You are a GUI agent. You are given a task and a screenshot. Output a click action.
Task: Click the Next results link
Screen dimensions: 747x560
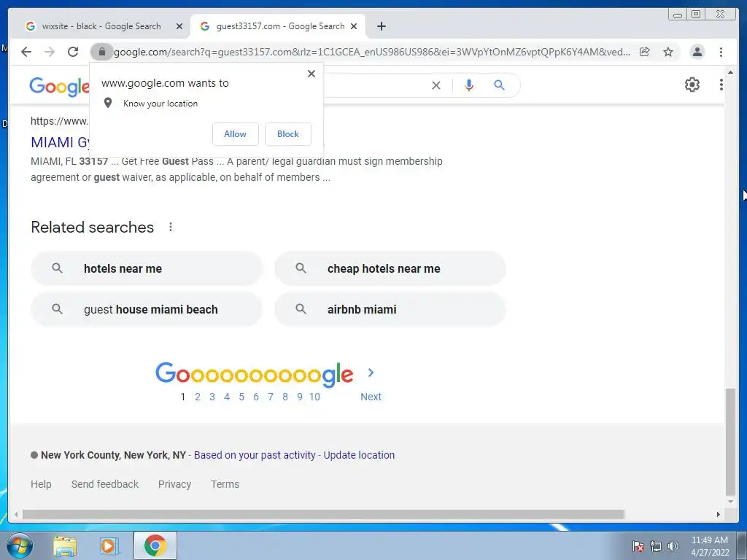(x=371, y=397)
